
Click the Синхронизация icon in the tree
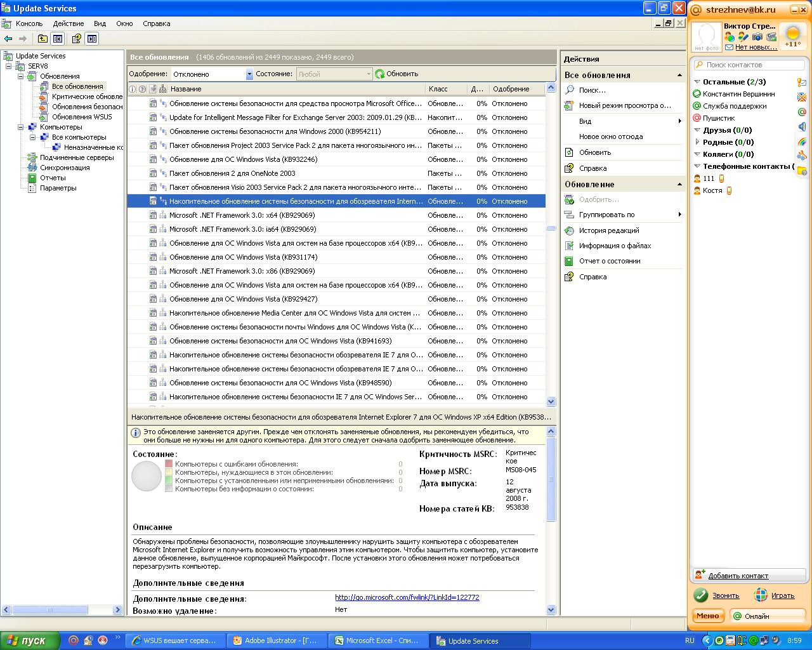coord(32,168)
